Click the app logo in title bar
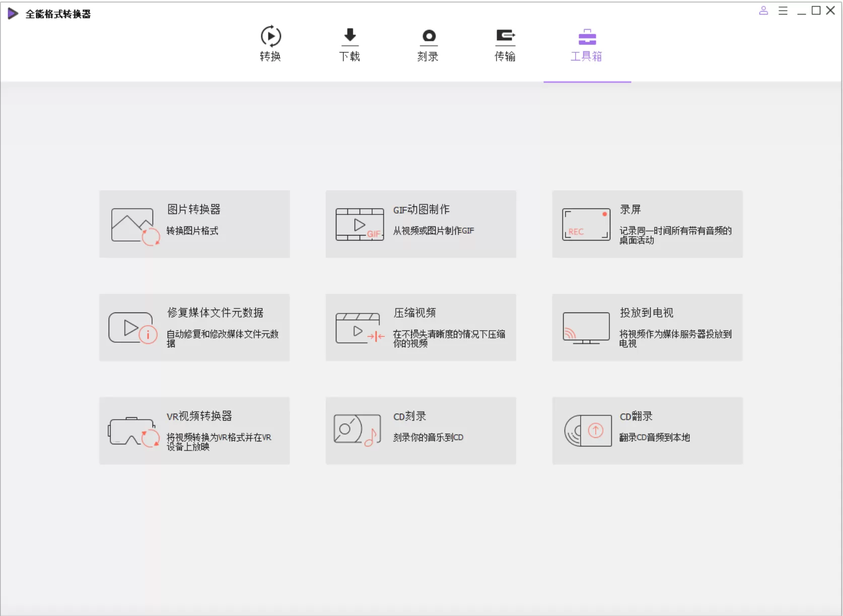 [x=13, y=14]
